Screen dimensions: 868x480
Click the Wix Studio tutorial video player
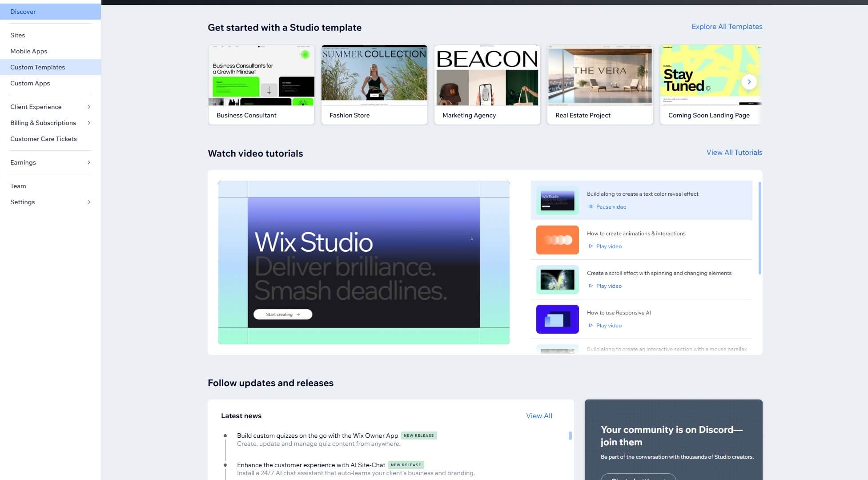[364, 262]
